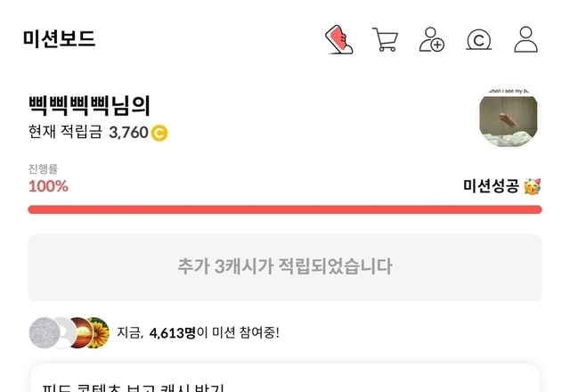Tap the party face emoji after 미션성공

coord(533,186)
